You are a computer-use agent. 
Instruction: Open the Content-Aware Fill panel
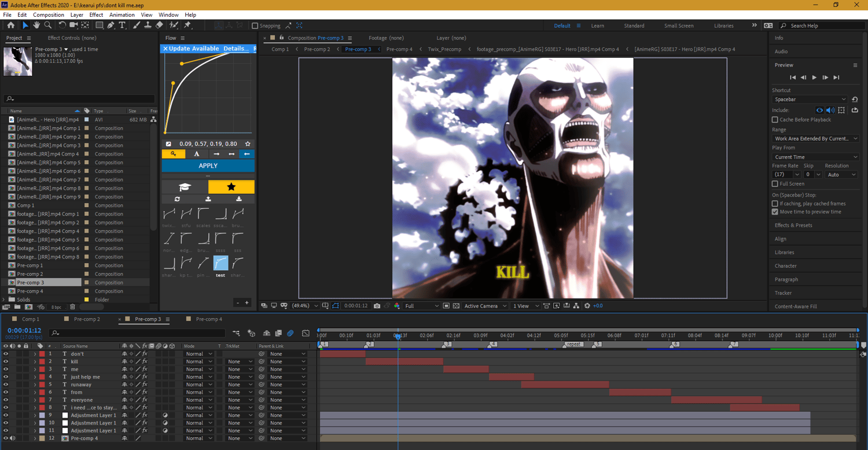796,307
